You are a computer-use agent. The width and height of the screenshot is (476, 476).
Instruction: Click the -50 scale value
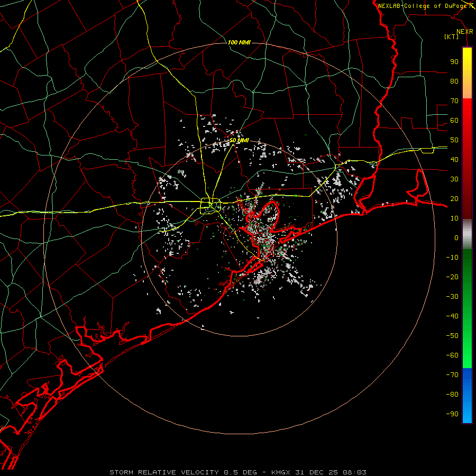click(452, 336)
